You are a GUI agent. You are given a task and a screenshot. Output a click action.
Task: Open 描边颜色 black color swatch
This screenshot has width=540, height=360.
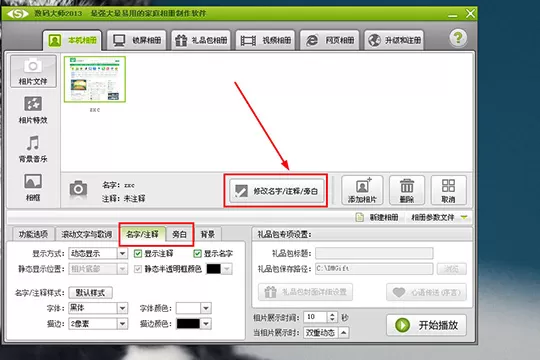(188, 323)
